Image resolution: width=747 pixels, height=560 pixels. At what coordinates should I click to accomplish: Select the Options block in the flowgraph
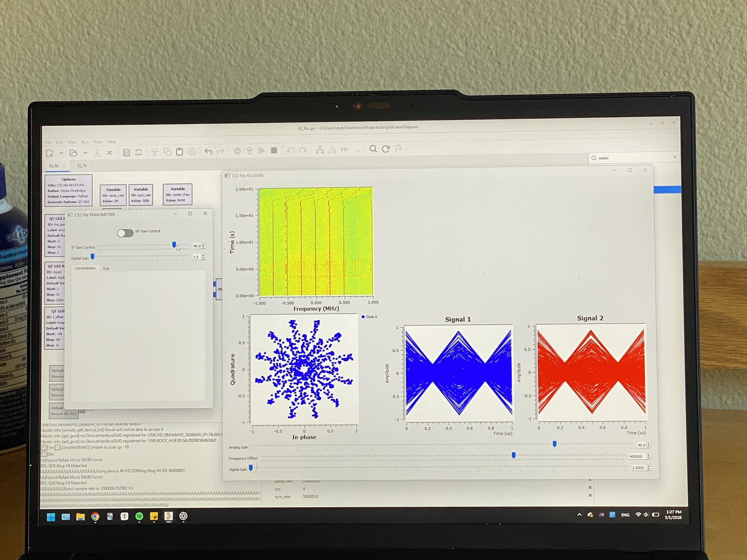coord(69,190)
